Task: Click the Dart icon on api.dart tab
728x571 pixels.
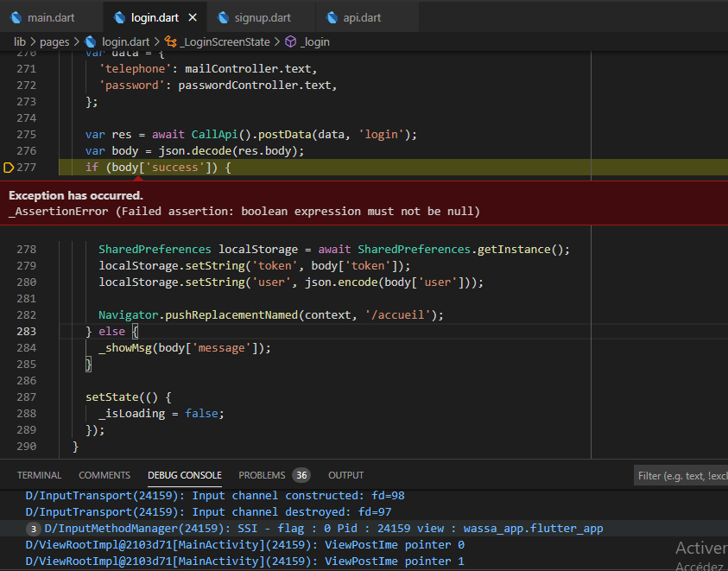Action: [x=332, y=16]
